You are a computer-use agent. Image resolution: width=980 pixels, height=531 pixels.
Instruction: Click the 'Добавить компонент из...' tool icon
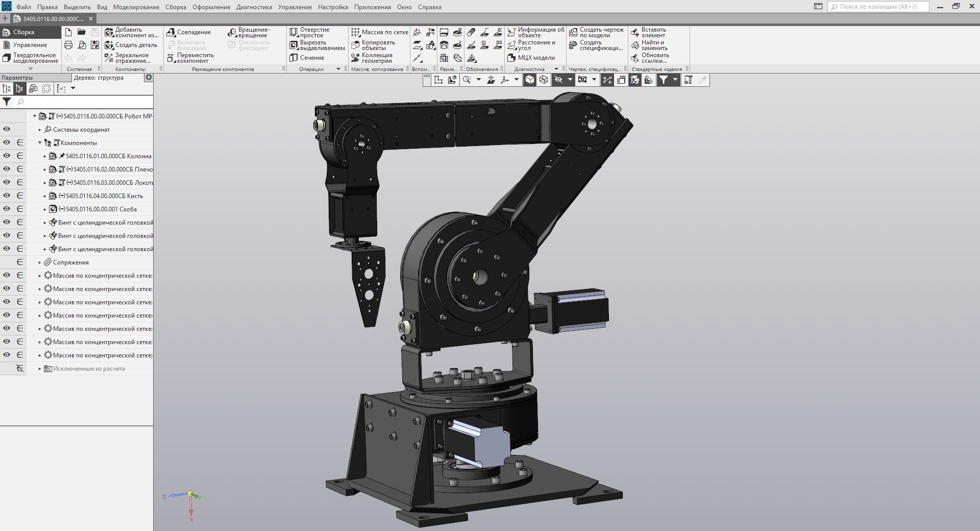[x=109, y=32]
